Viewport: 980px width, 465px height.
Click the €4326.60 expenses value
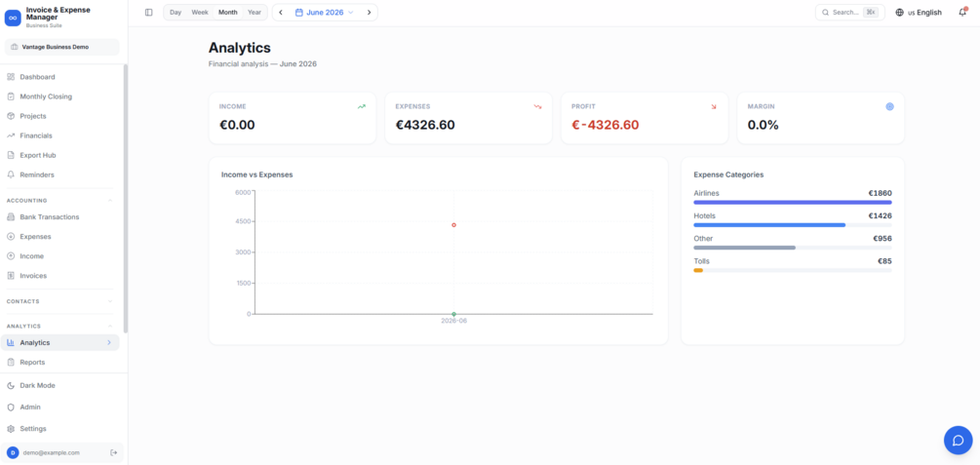[425, 125]
